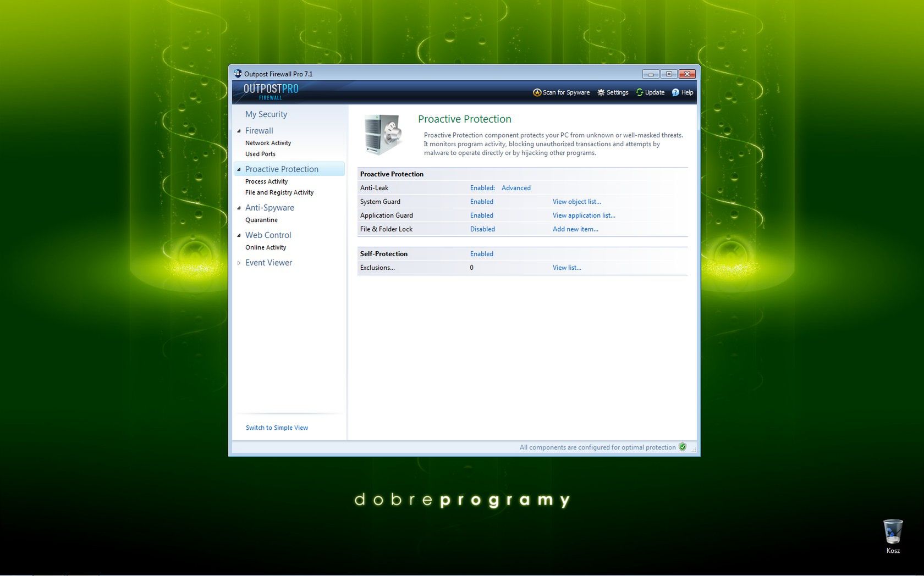Toggle Application Guard Enabled link
The height and width of the screenshot is (576, 924).
pos(482,215)
